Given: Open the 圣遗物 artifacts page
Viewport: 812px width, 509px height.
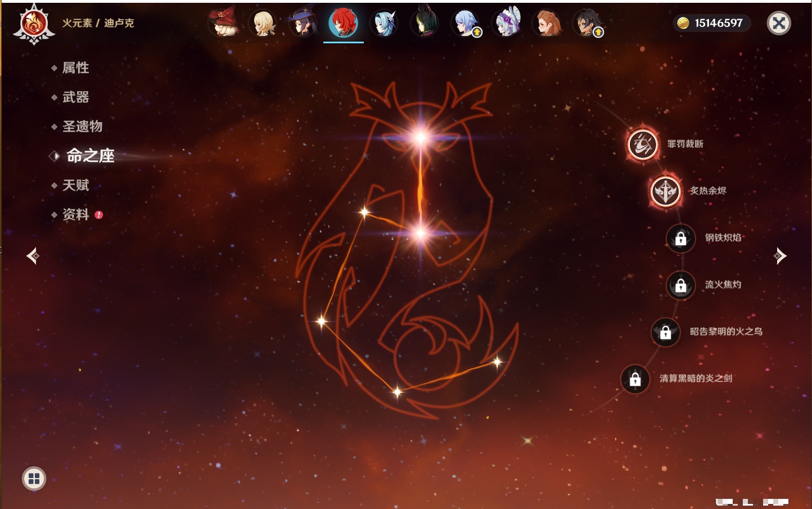Looking at the screenshot, I should tap(82, 127).
